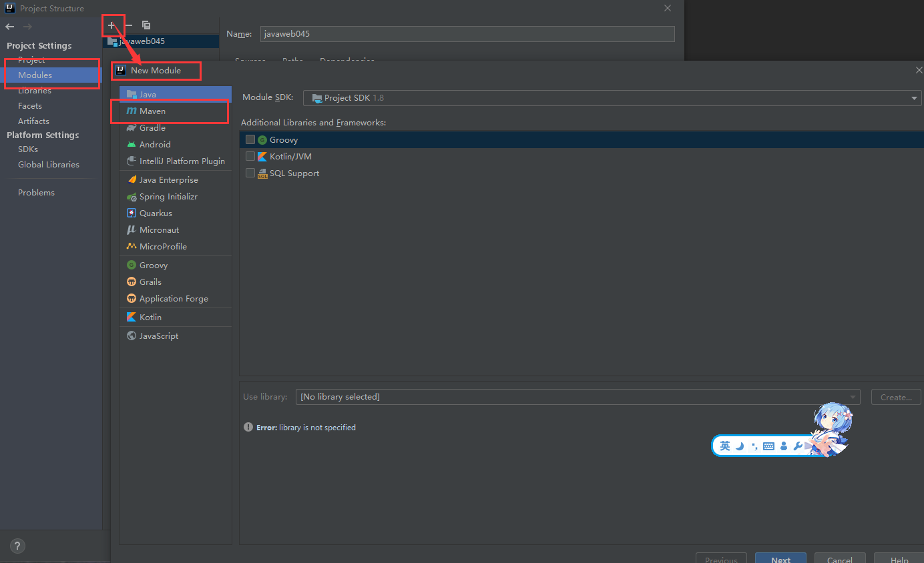Select the JavaScript module type
Screen dimensions: 924x563
pyautogui.click(x=176, y=336)
